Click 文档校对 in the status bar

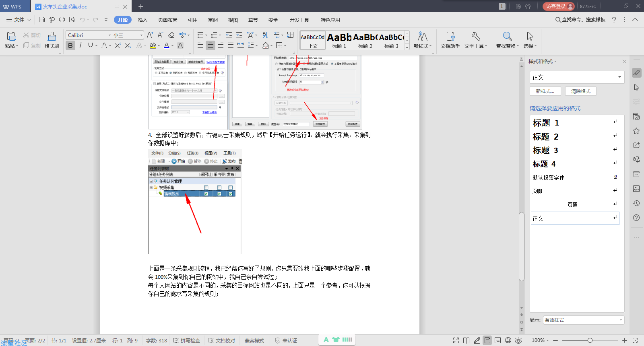click(222, 340)
